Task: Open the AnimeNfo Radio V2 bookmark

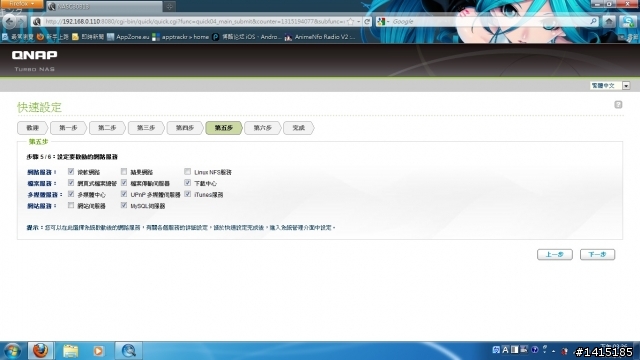Action: [x=320, y=37]
